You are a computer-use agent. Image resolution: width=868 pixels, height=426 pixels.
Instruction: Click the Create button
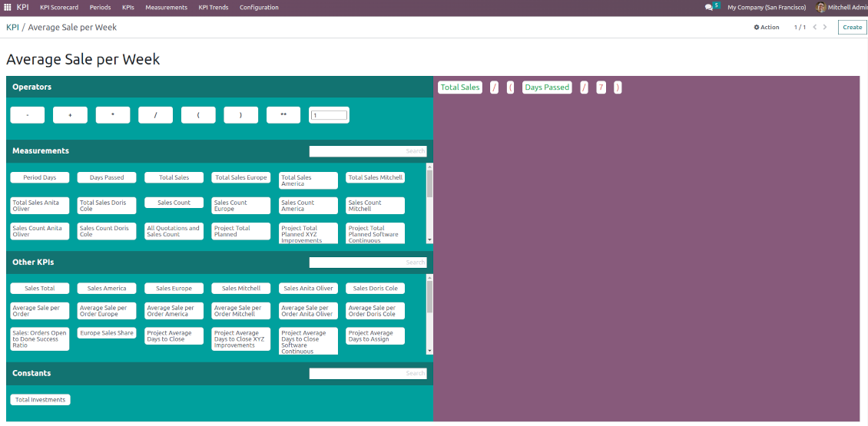(852, 27)
